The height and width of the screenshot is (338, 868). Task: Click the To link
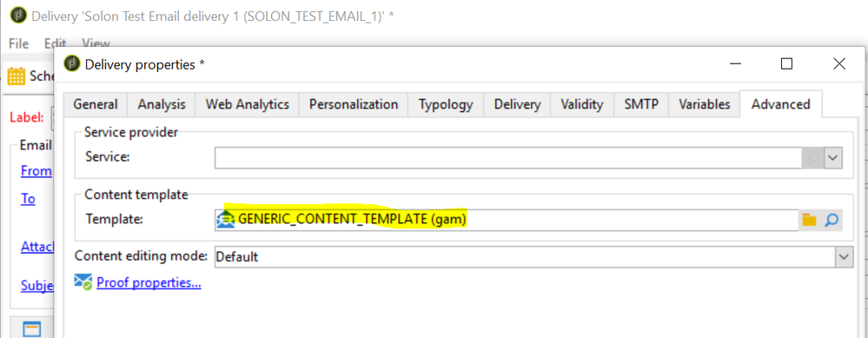pos(28,199)
